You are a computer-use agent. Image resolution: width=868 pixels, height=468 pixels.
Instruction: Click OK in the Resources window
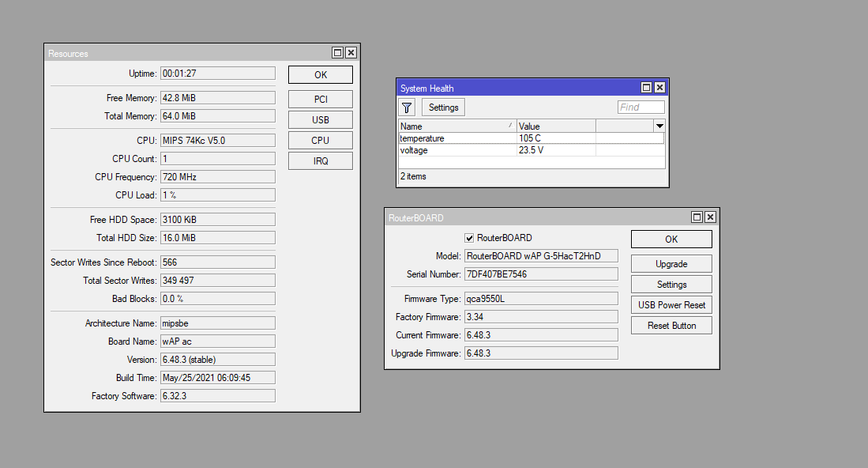pyautogui.click(x=321, y=75)
